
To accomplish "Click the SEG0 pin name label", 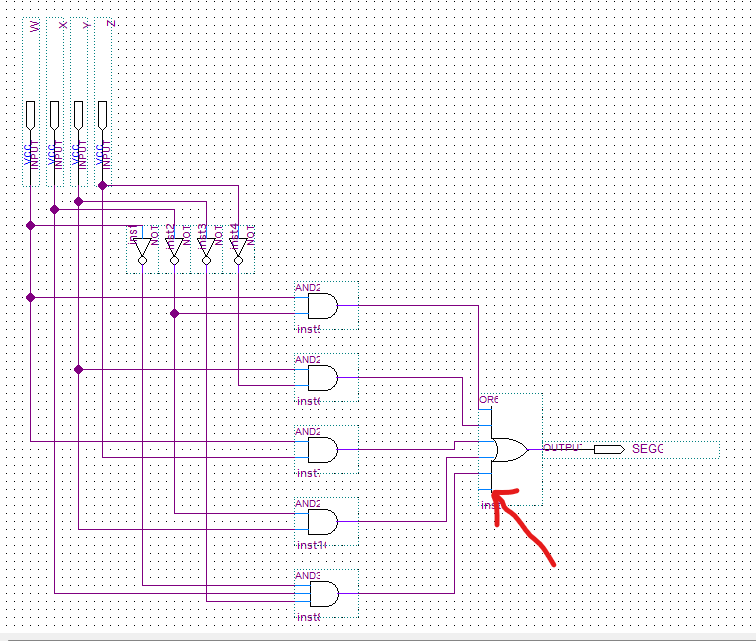I will [x=647, y=449].
